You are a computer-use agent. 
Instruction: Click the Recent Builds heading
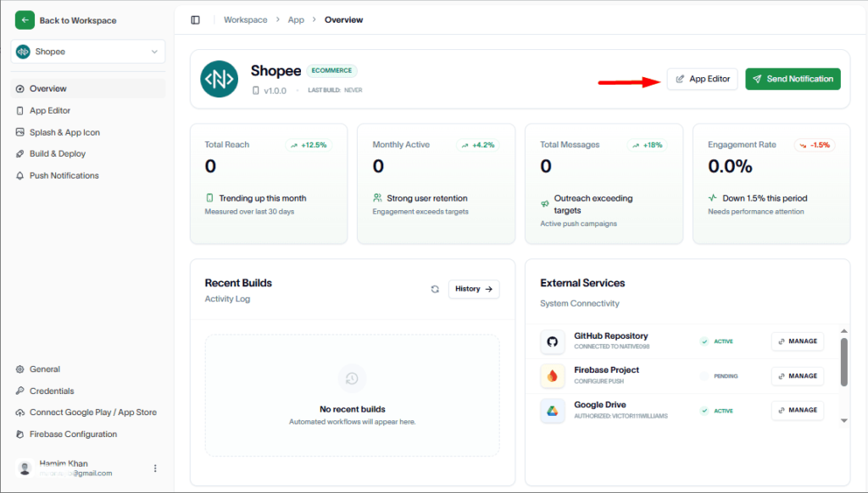coord(238,283)
